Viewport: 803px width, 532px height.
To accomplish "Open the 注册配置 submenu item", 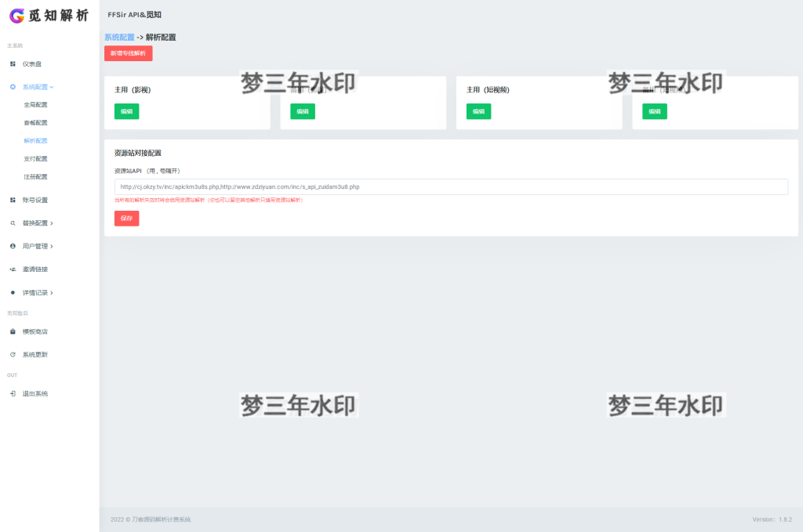I will coord(35,176).
